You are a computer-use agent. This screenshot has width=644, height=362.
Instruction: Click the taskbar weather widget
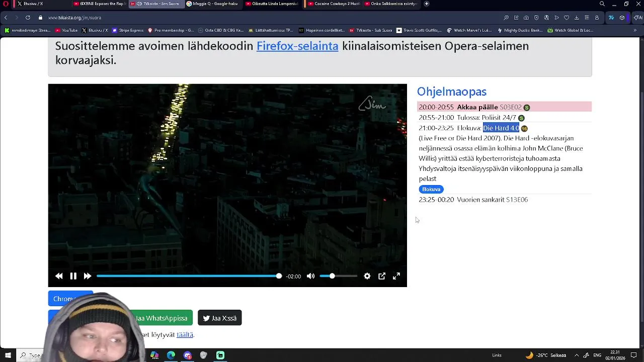tap(546, 355)
